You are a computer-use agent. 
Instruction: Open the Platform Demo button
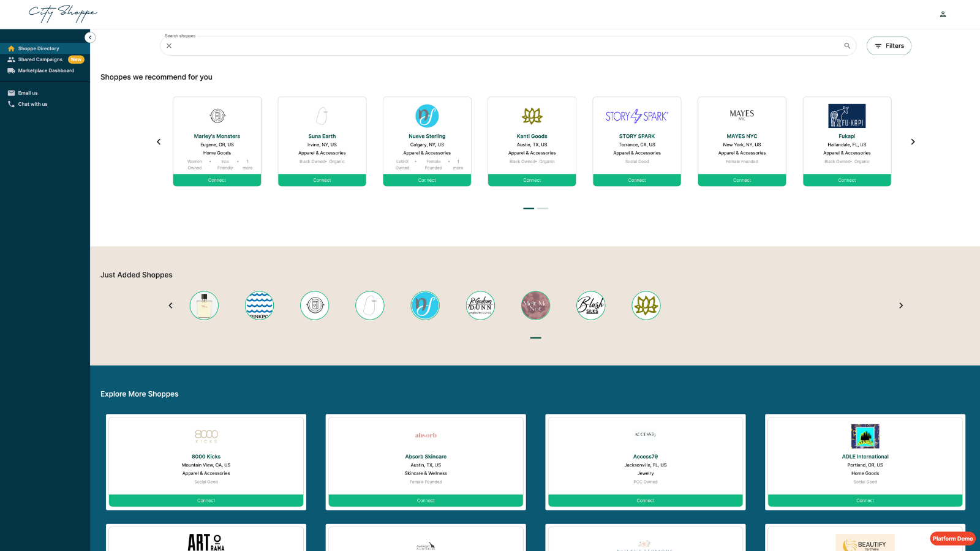coord(953,539)
